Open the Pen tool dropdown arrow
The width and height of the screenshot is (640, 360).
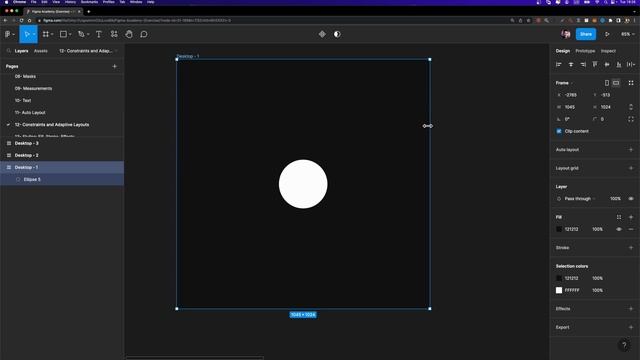pyautogui.click(x=88, y=35)
